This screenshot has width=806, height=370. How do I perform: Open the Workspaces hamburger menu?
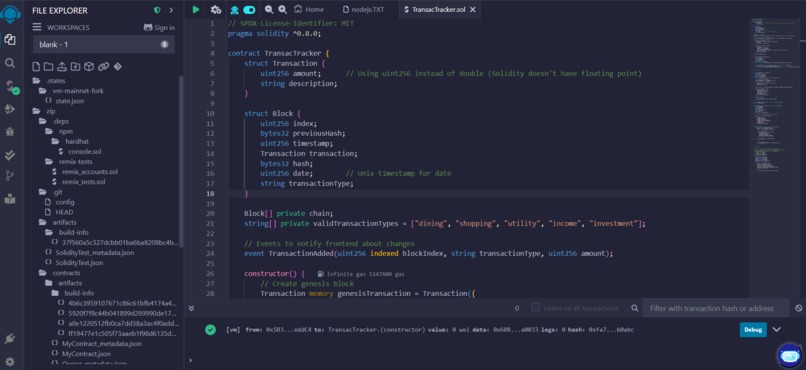[37, 27]
